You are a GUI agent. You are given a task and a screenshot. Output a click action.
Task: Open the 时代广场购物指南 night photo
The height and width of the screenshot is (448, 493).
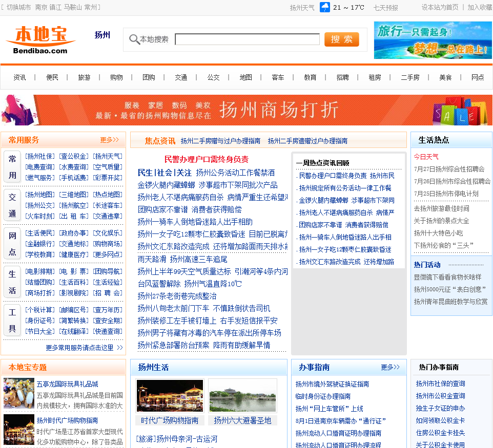[x=170, y=396]
